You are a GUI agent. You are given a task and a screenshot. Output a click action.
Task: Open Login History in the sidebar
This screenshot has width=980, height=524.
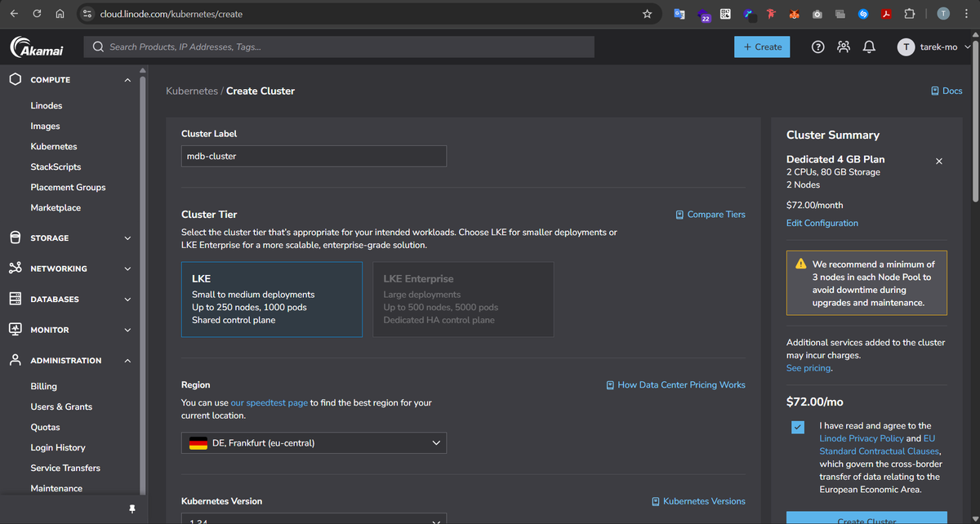pyautogui.click(x=58, y=448)
